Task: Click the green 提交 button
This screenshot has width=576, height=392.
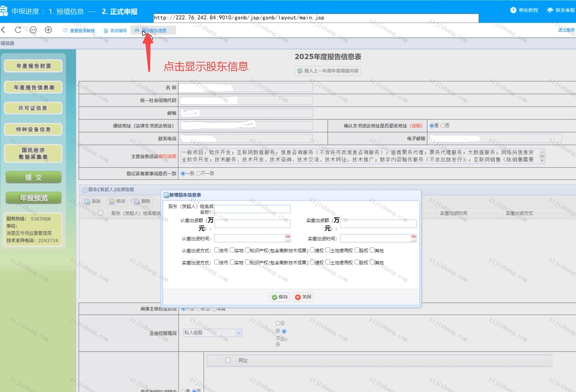Action: coord(34,177)
